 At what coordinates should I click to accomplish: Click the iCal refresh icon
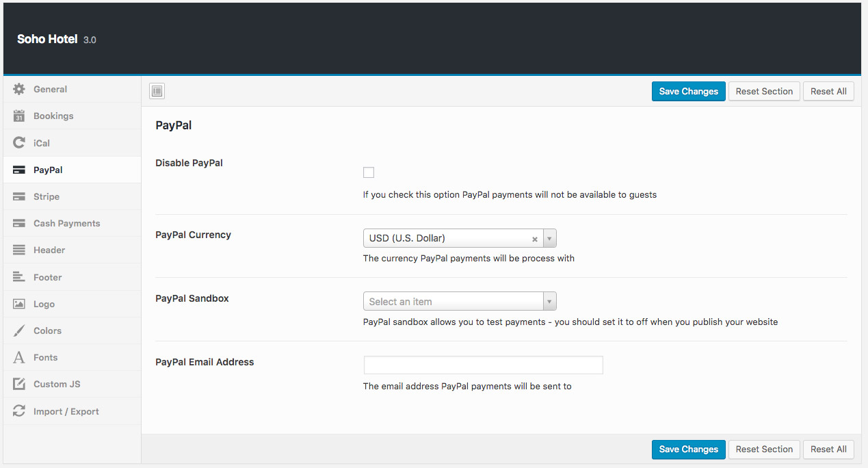[x=19, y=143]
